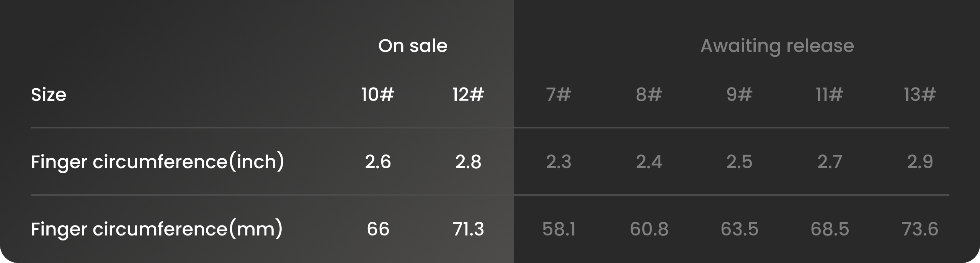
Task: Select the On sale header
Action: (x=413, y=46)
